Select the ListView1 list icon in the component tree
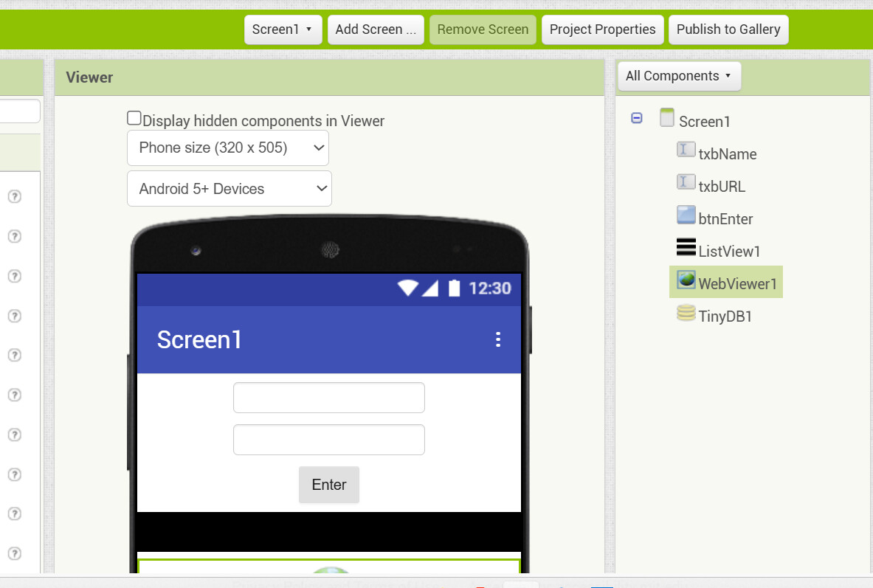 point(686,246)
